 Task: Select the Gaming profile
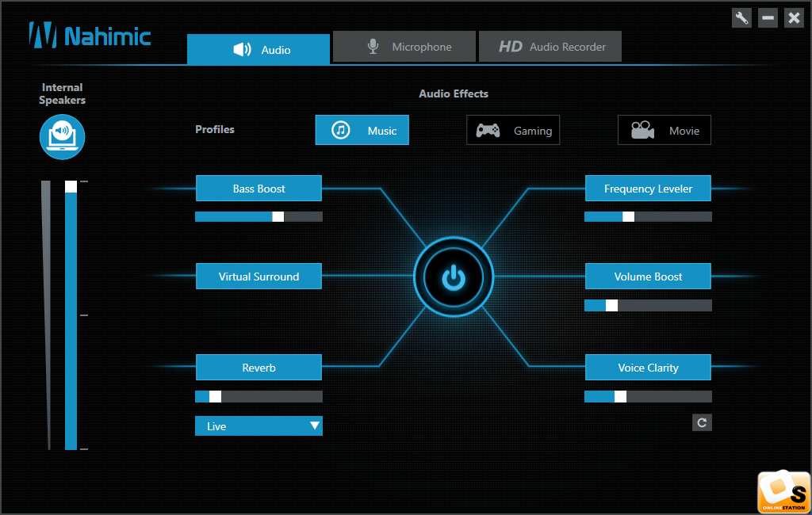coord(513,130)
